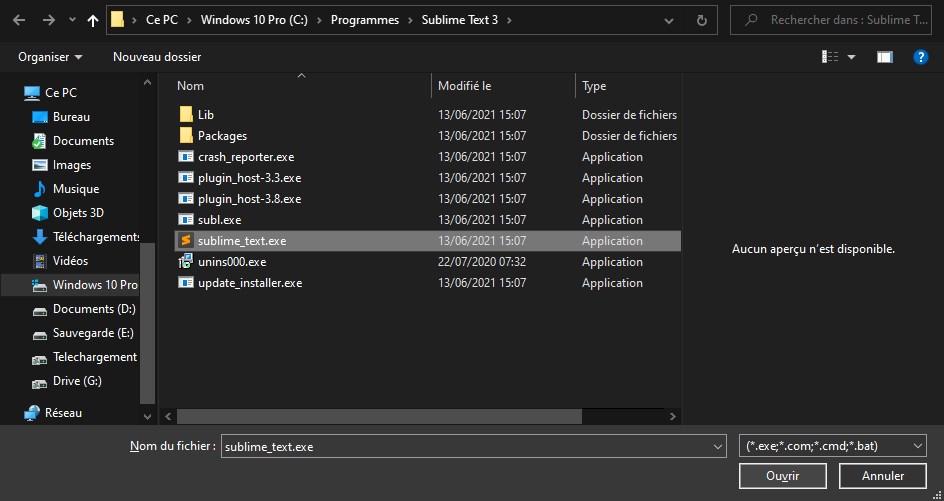Open Documents in sidebar
Screen dimensions: 944x501
(83, 141)
